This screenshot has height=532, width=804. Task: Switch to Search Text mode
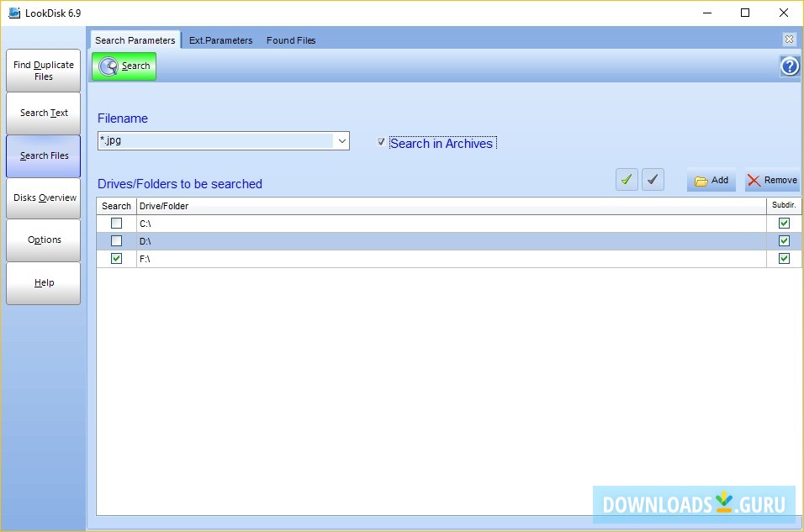(x=43, y=113)
